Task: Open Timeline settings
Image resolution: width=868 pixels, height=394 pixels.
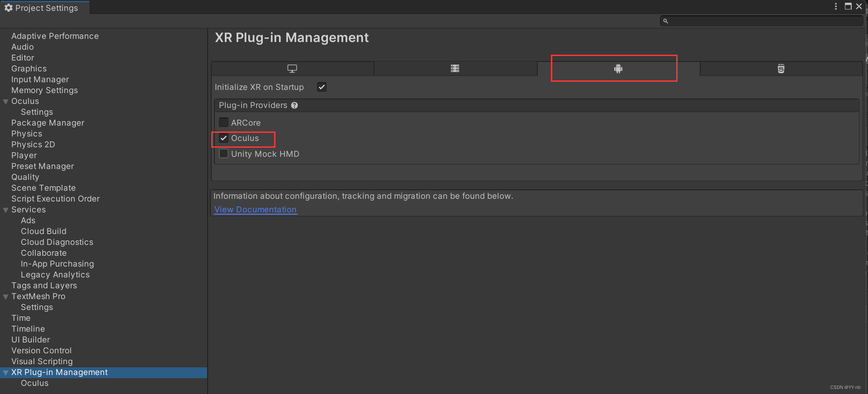Action: pyautogui.click(x=28, y=329)
